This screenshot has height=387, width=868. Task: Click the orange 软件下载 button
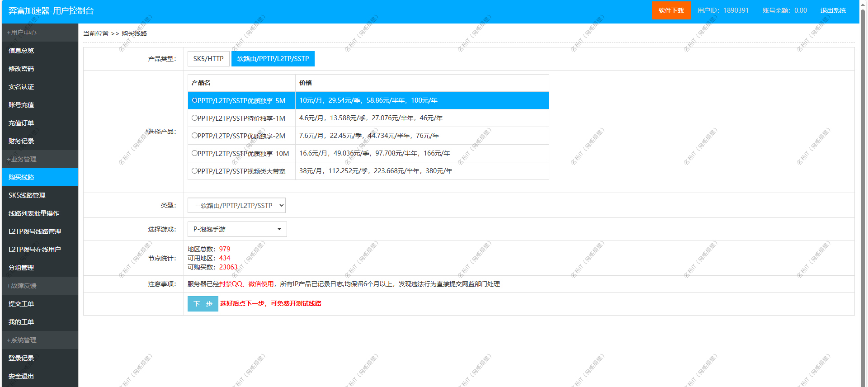tap(671, 10)
